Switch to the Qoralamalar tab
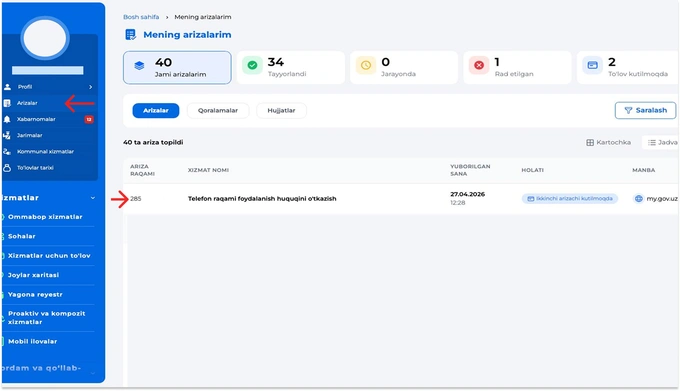680x391 pixels. (218, 111)
